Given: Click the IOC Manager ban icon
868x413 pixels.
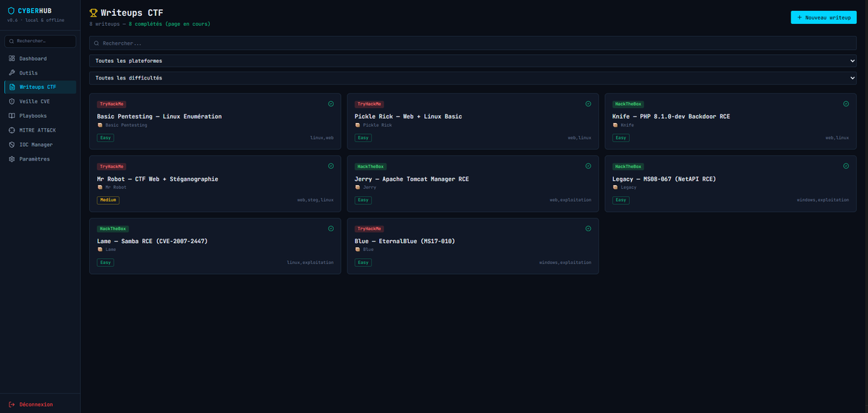Looking at the screenshot, I should 12,145.
